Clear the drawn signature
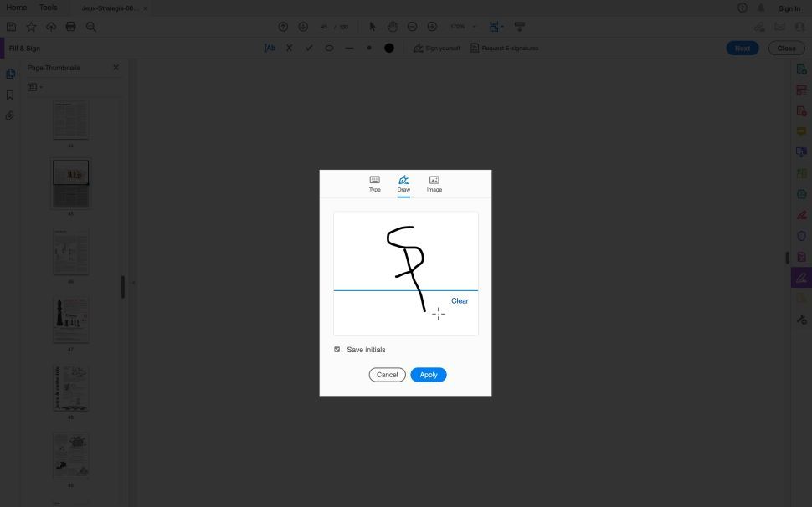Viewport: 812px width, 507px height. pyautogui.click(x=460, y=300)
